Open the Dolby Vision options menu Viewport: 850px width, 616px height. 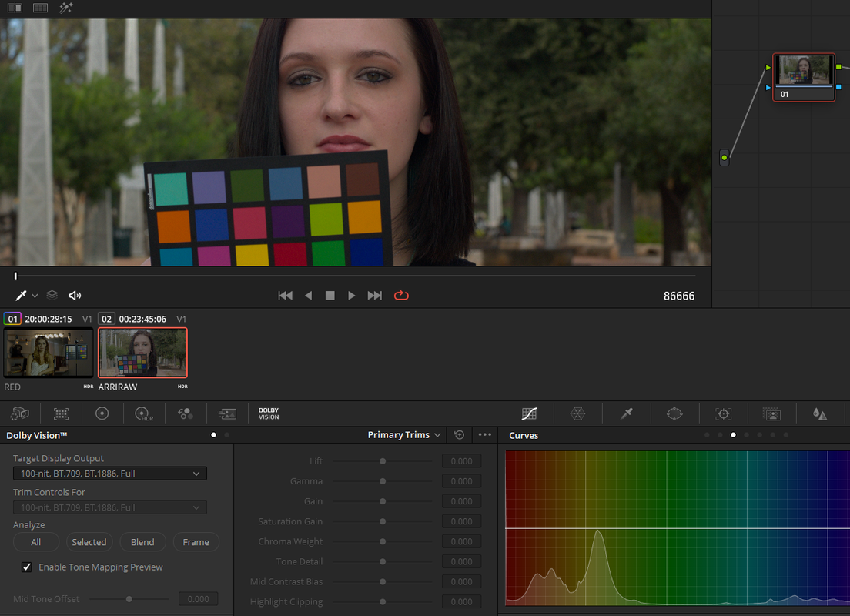pos(484,435)
